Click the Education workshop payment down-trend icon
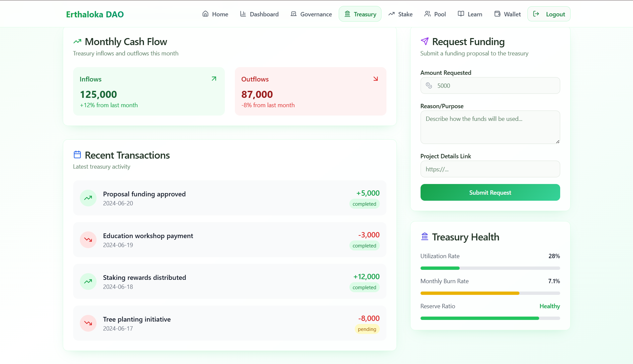The width and height of the screenshot is (633, 364). [x=88, y=240]
